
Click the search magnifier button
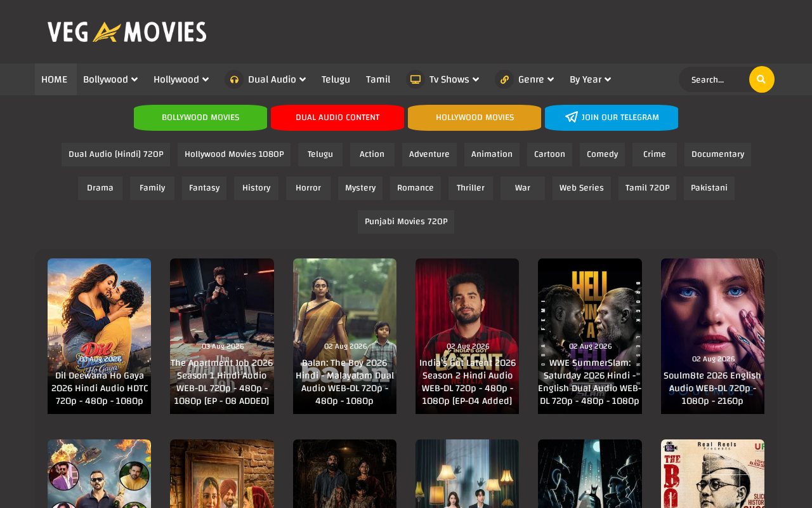(762, 79)
